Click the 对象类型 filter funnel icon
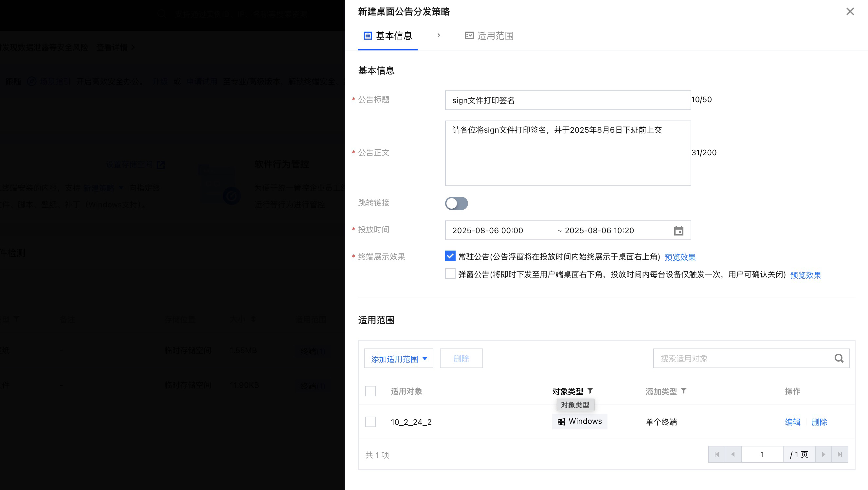 point(590,391)
